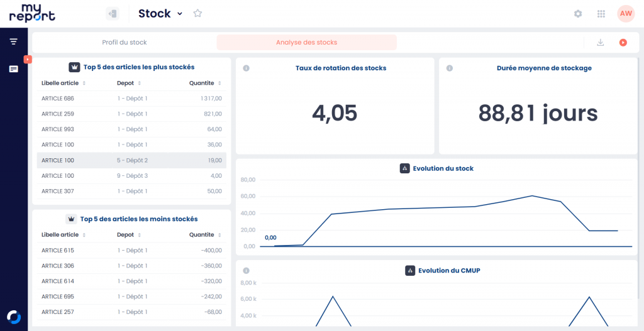Open the settings gear icon
This screenshot has height=331, width=644.
pyautogui.click(x=578, y=14)
